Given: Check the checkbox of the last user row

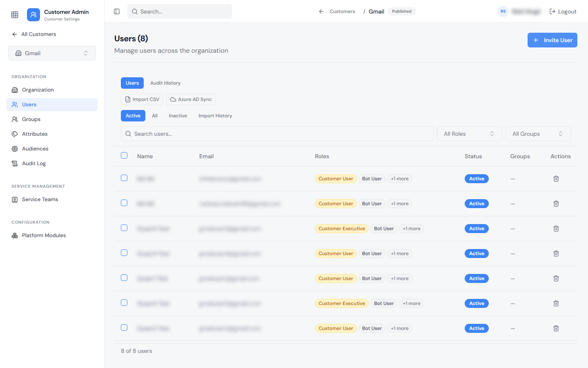Looking at the screenshot, I should pyautogui.click(x=124, y=328).
